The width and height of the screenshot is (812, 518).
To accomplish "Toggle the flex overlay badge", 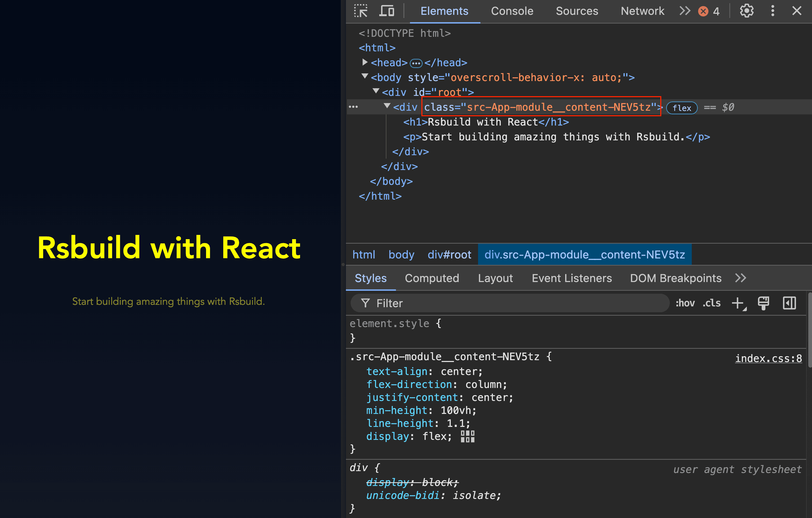I will coord(682,108).
